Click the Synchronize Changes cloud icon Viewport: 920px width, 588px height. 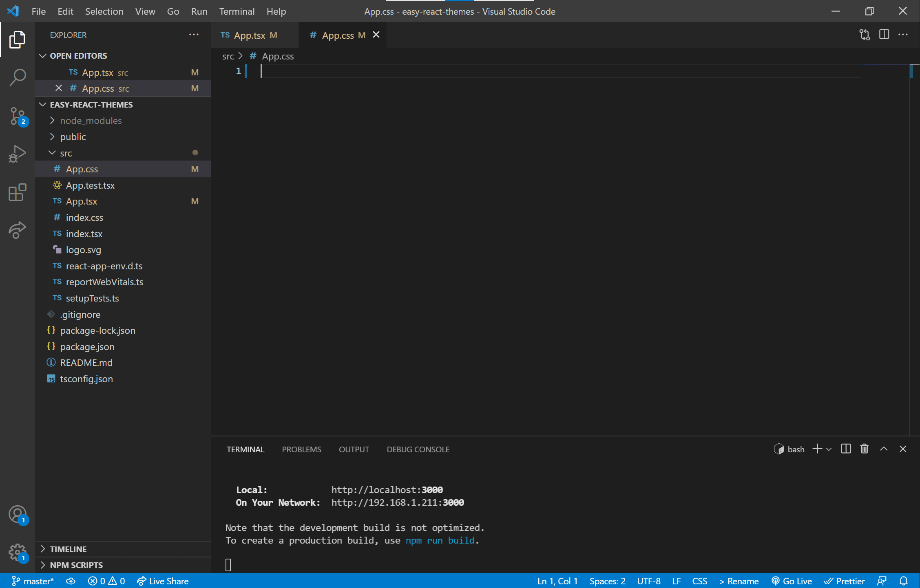(71, 581)
